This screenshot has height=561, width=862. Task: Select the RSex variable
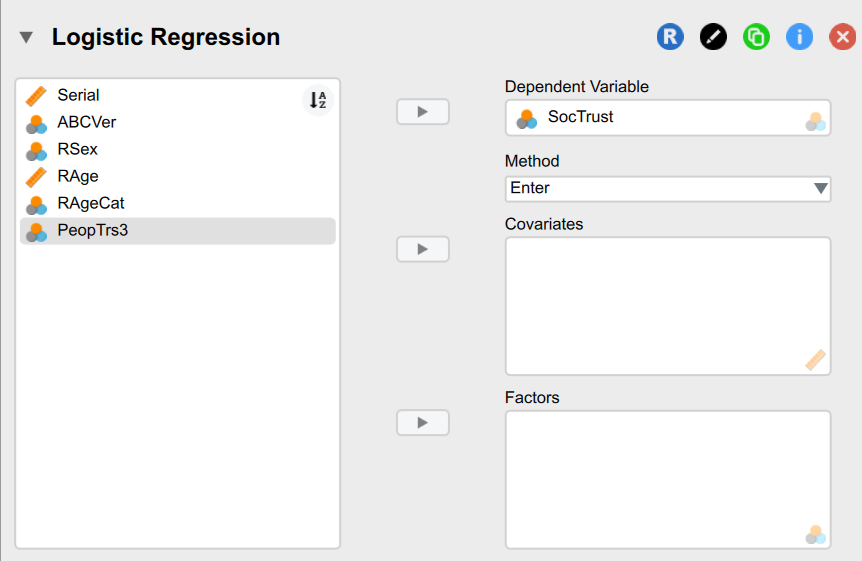click(x=77, y=150)
